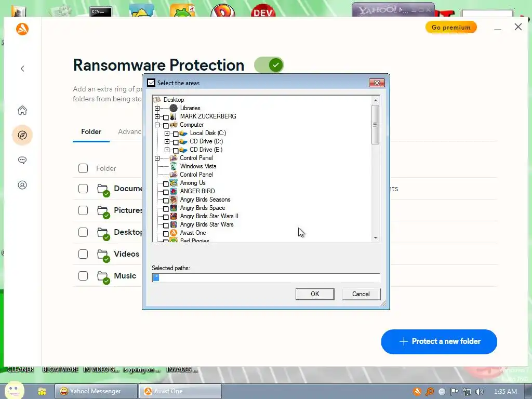Click the Angry Birds Star Wars II icon
Screen dimensions: 532x399
point(174,216)
